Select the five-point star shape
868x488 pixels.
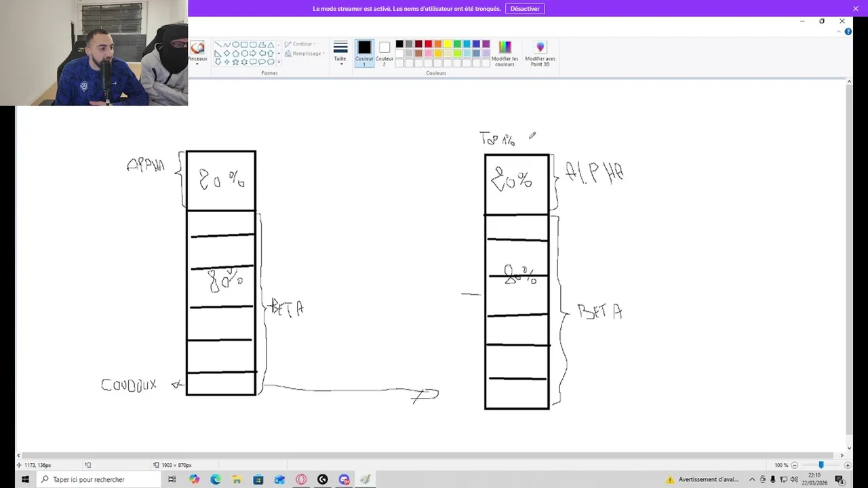pyautogui.click(x=235, y=62)
